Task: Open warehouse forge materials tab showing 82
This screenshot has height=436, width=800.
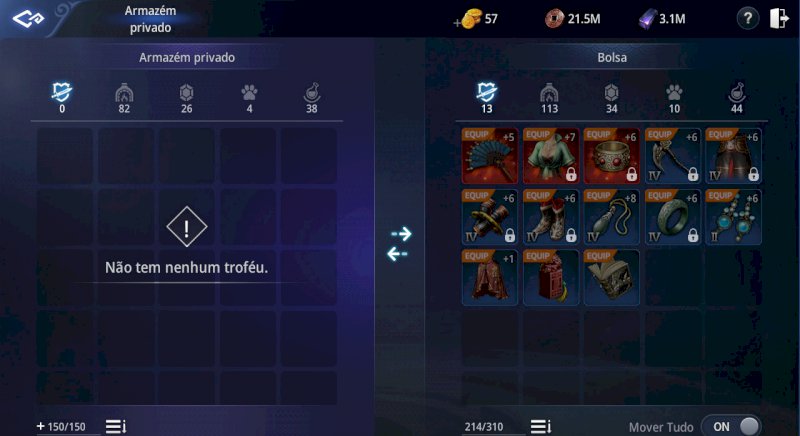Action: [x=124, y=98]
